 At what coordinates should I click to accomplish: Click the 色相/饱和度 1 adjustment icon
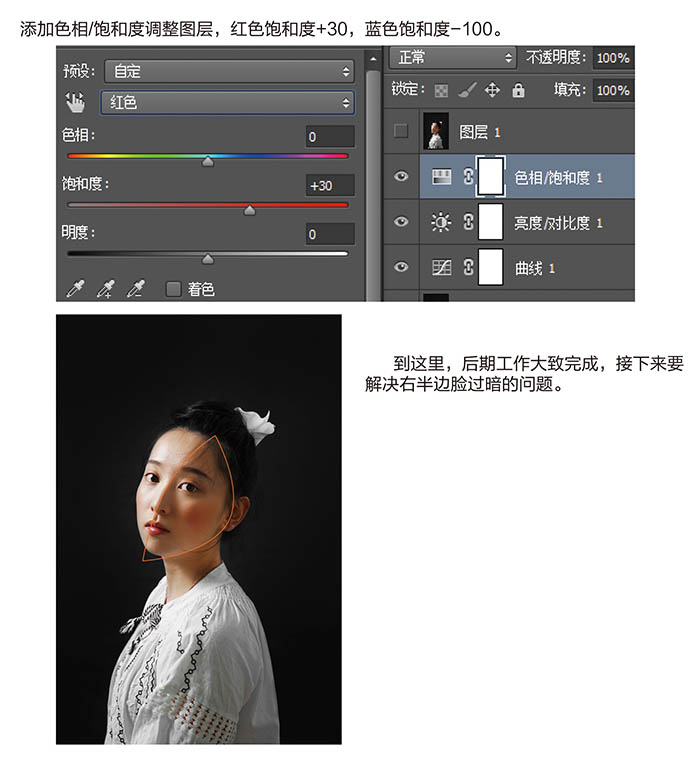(442, 177)
